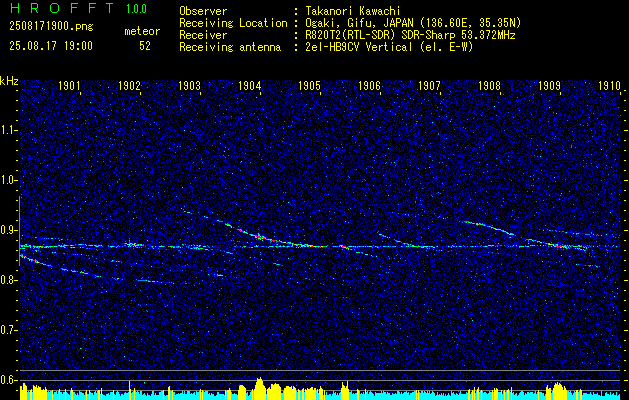Click the kHz axis unit label

9,81
